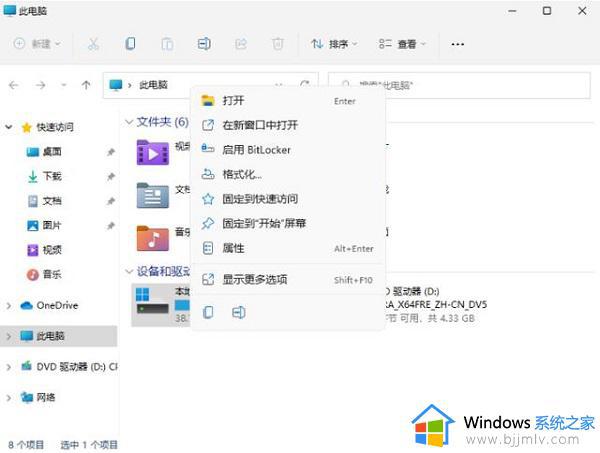Expand the OneDrive tree node
The height and width of the screenshot is (453, 600).
[x=10, y=305]
